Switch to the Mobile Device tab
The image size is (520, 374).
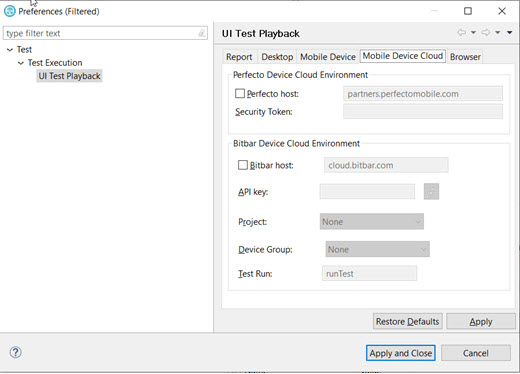(x=328, y=57)
